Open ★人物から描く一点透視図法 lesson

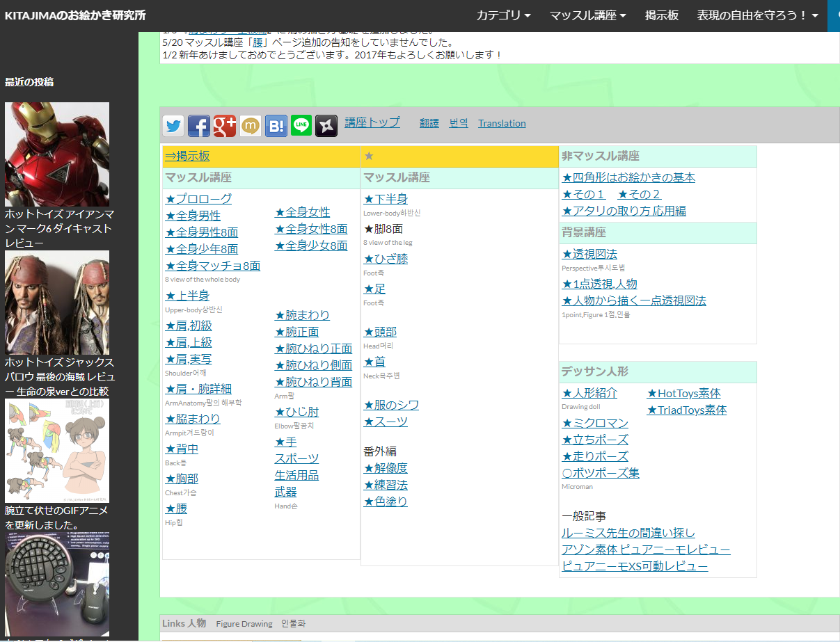tap(634, 300)
